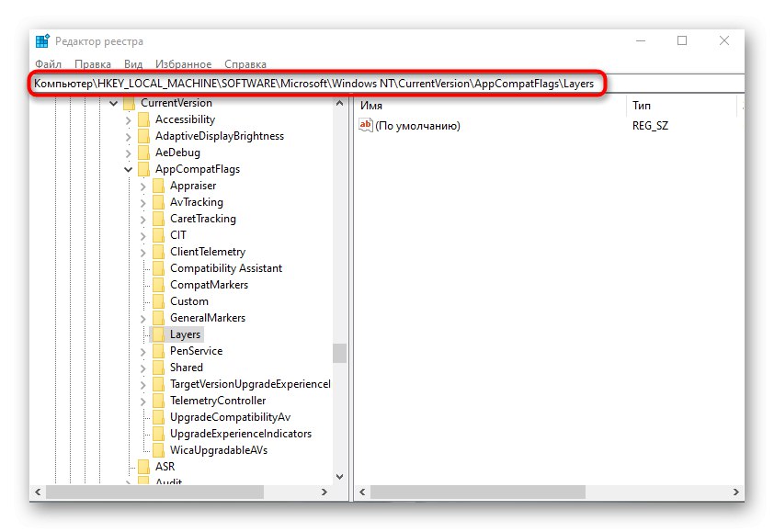
Task: Expand the CaretTracking key
Action: (143, 219)
